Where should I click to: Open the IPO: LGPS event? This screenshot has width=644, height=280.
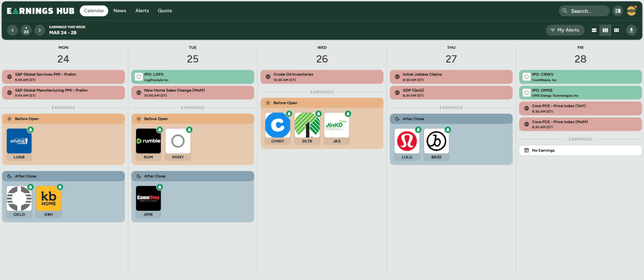coord(192,77)
